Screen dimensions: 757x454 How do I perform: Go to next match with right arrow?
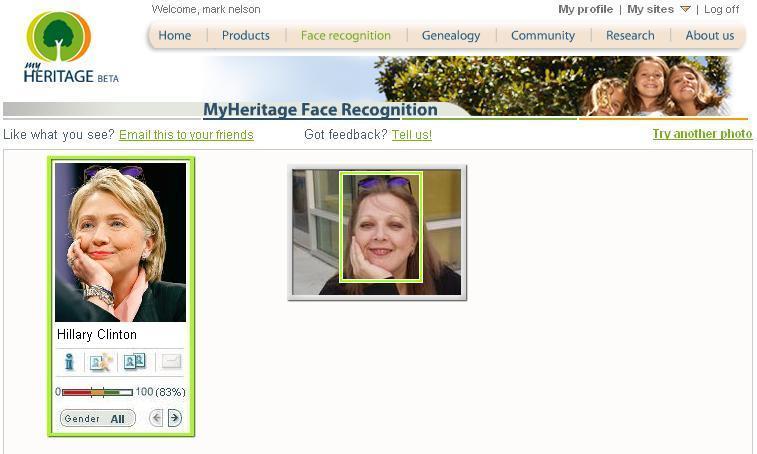pyautogui.click(x=175, y=418)
